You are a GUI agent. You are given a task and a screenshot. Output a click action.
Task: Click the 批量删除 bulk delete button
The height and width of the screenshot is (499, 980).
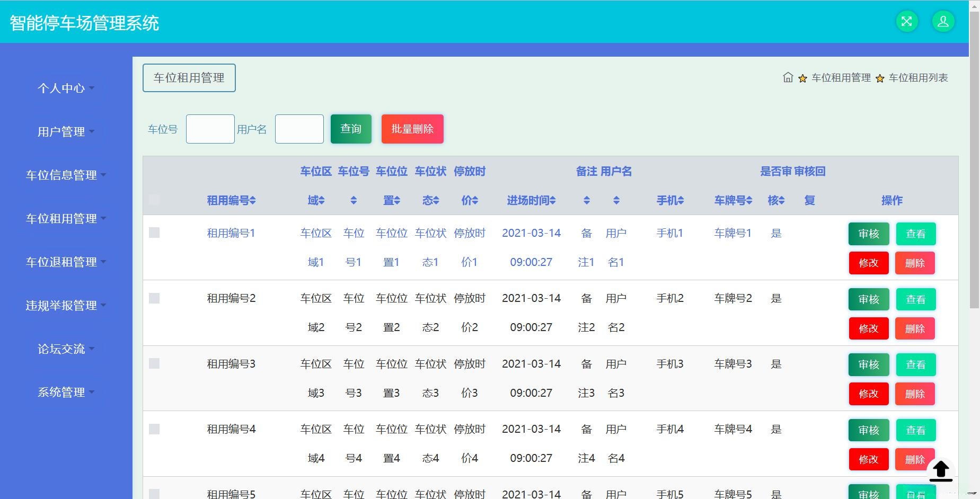(x=412, y=129)
